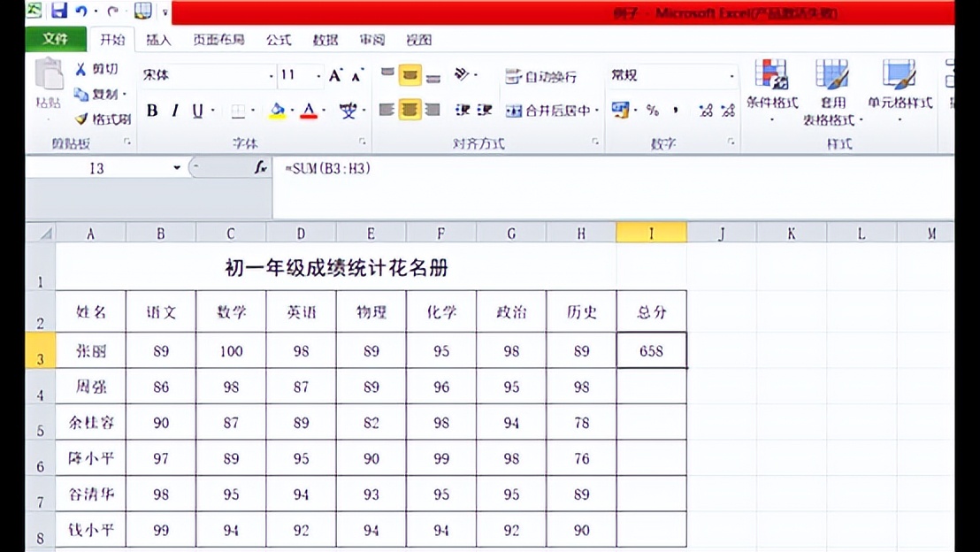Open the 常规 number format dropdown
This screenshot has height=552, width=980.
pos(731,76)
